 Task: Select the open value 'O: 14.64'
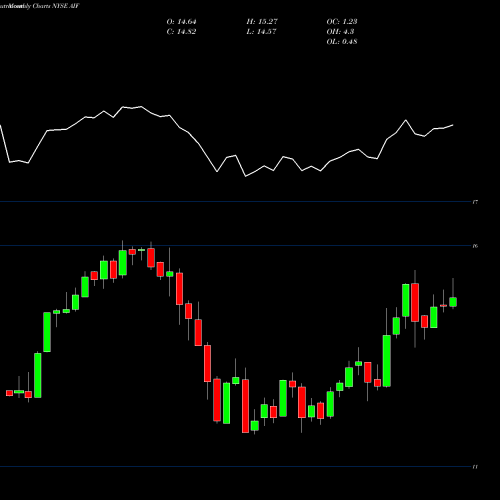[x=181, y=22]
